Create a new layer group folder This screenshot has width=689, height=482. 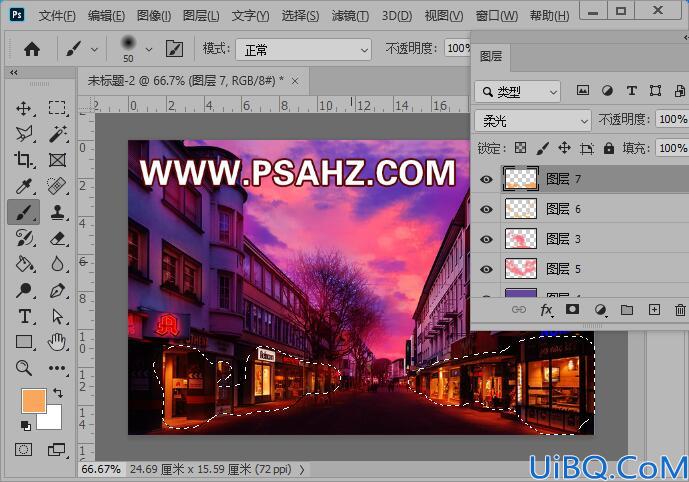coord(627,310)
